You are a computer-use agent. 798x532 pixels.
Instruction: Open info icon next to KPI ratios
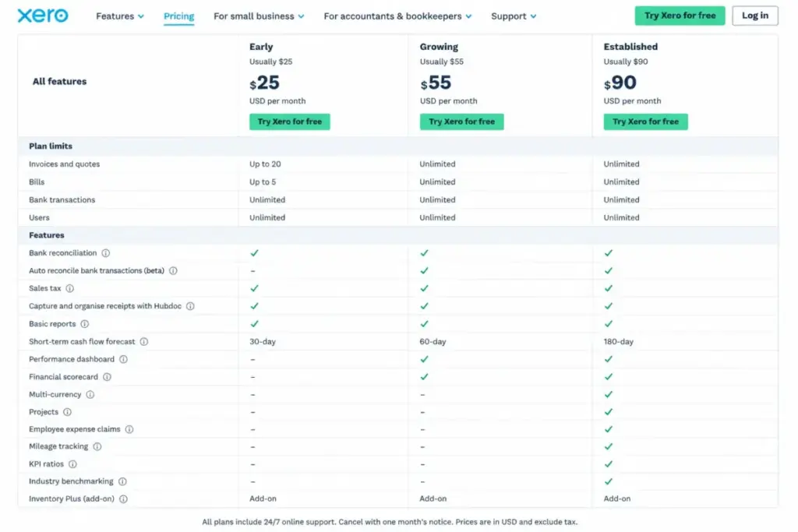(72, 464)
